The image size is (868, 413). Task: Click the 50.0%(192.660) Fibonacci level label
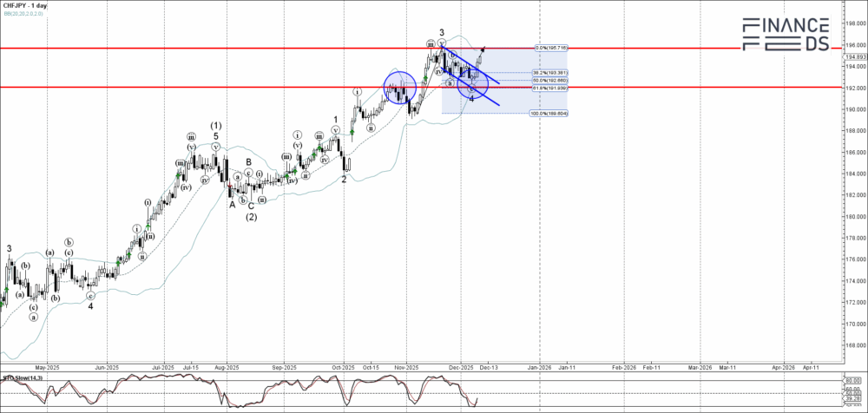pos(549,81)
